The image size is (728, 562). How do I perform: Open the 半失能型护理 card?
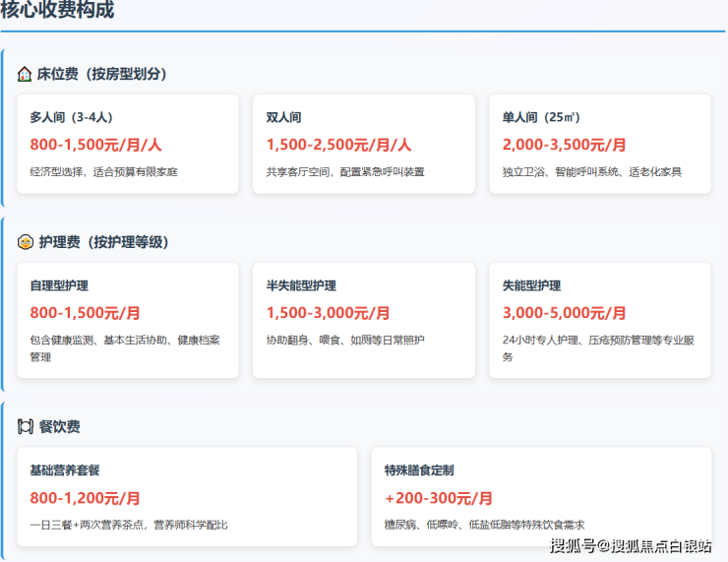point(363,320)
